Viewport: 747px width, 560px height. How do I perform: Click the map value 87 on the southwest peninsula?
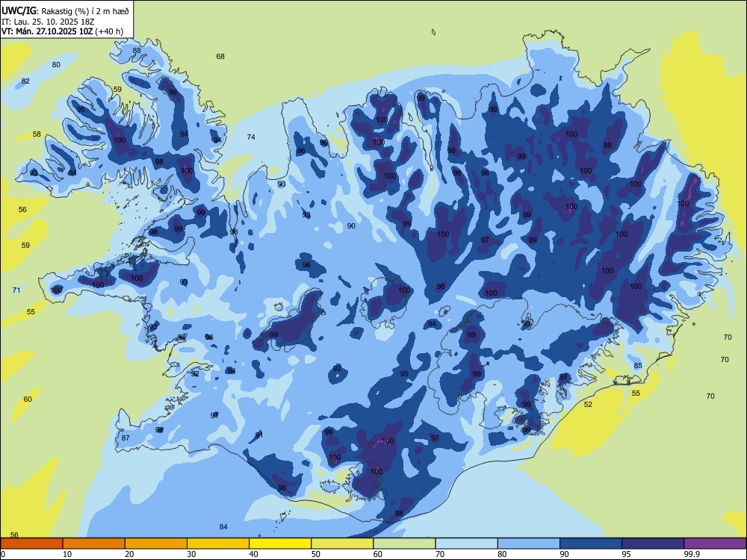[x=125, y=438]
